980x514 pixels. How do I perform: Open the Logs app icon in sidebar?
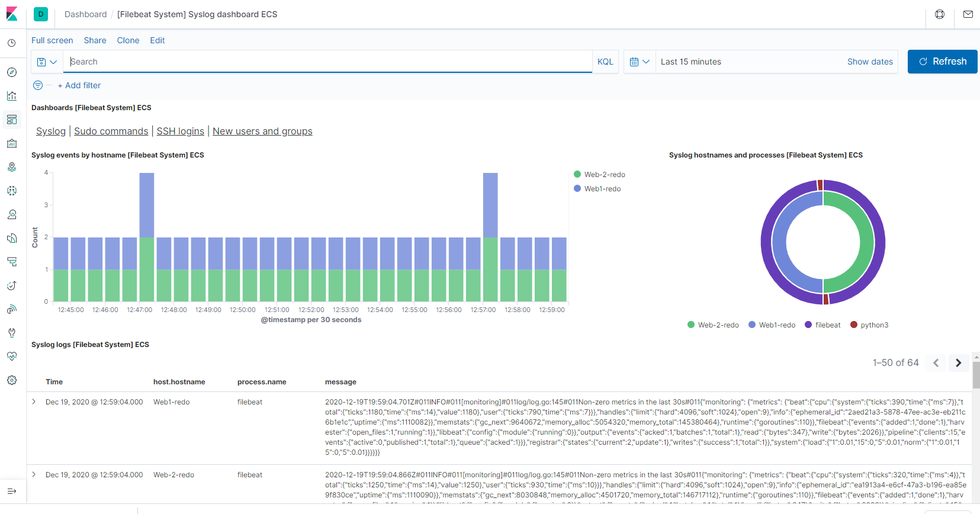tap(12, 238)
